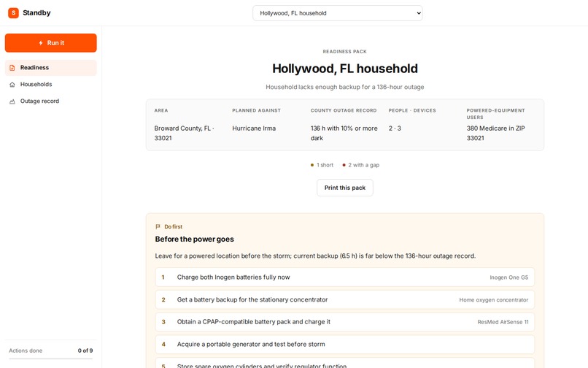This screenshot has height=368, width=588.
Task: Click the Inogen One G5 device tag
Action: 509,277
